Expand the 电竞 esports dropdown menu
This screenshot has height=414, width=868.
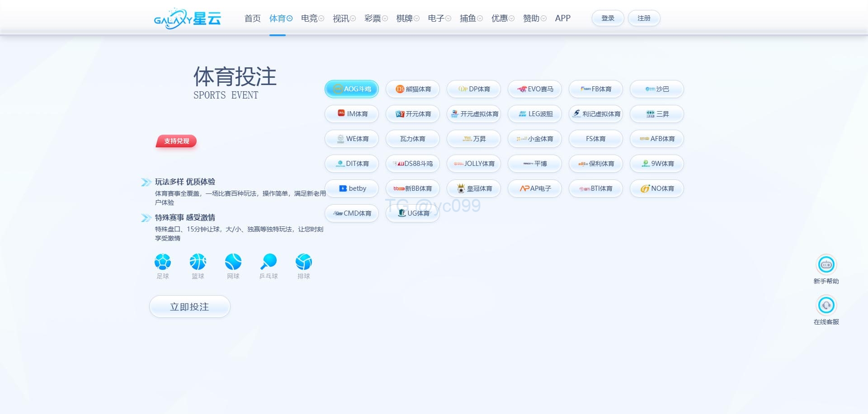click(312, 19)
